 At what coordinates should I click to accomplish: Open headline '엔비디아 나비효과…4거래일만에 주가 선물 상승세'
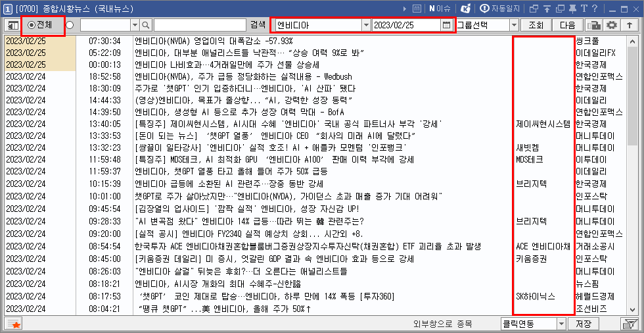point(227,65)
